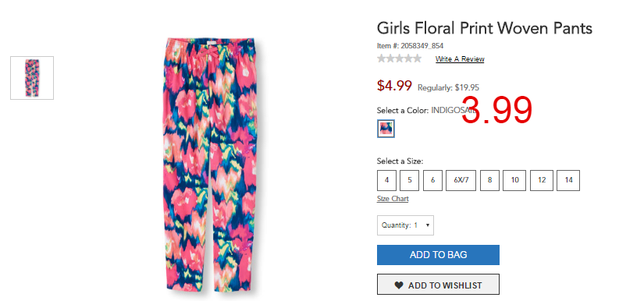Click the Write A Review link
The width and height of the screenshot is (644, 301).
(x=460, y=59)
